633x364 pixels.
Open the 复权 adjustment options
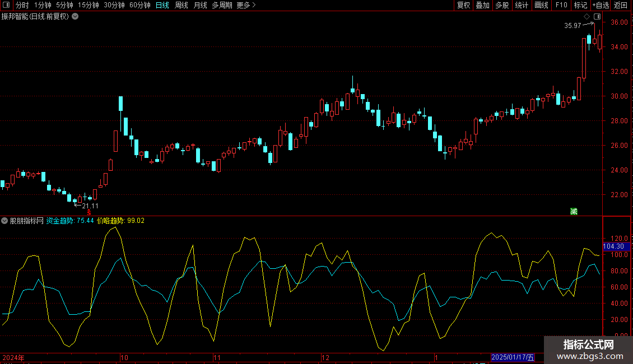pyautogui.click(x=463, y=5)
